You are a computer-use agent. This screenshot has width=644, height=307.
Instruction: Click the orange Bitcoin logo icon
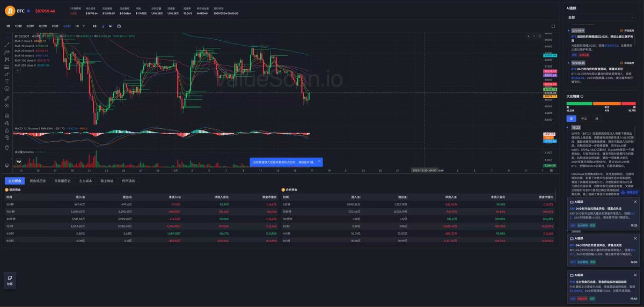point(9,10)
